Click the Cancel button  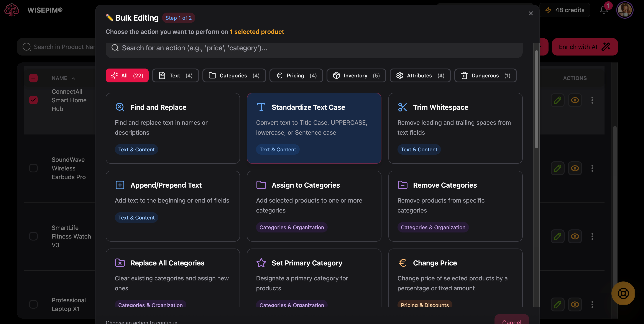[x=511, y=321]
